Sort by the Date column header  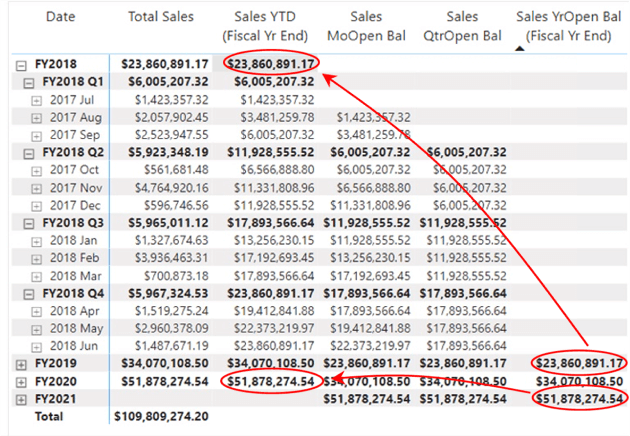point(60,17)
